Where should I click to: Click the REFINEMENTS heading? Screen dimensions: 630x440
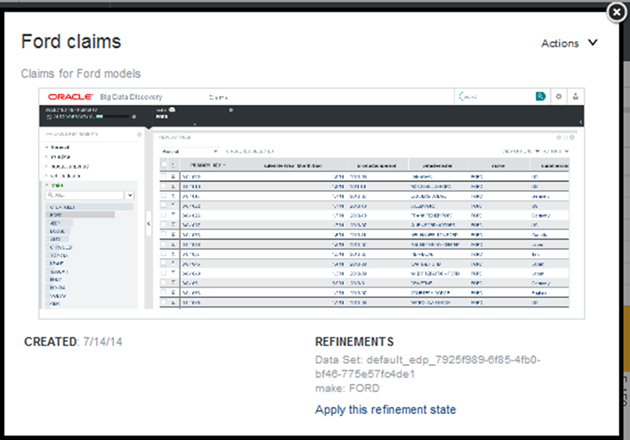pyautogui.click(x=354, y=342)
